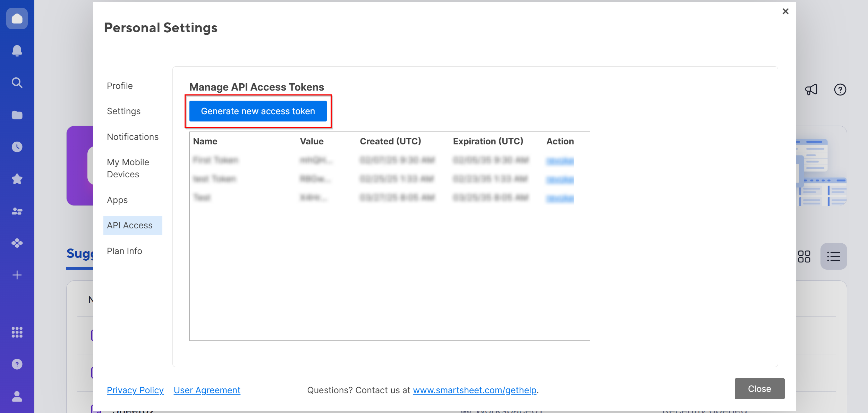
Task: Open the Notifications bell in sidebar
Action: (x=17, y=50)
